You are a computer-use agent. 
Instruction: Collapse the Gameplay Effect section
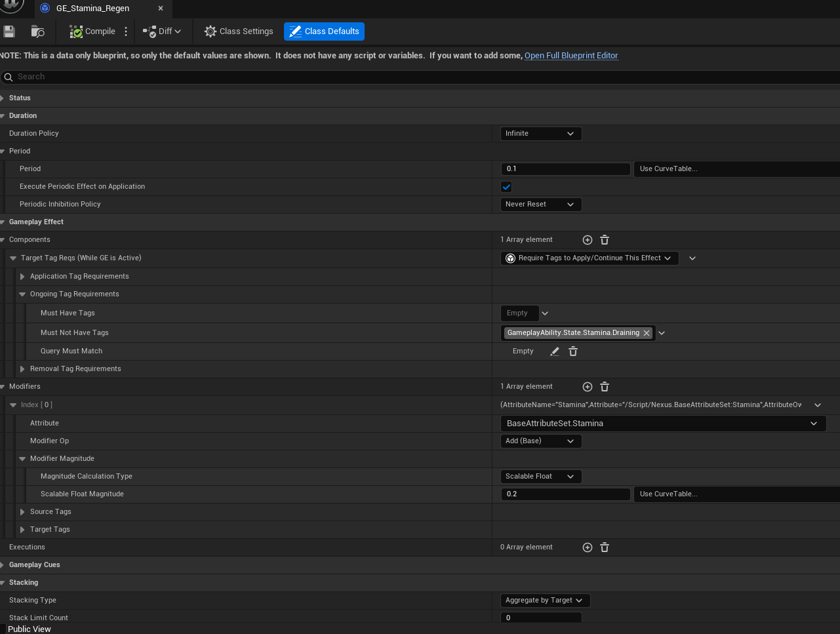[x=3, y=222]
